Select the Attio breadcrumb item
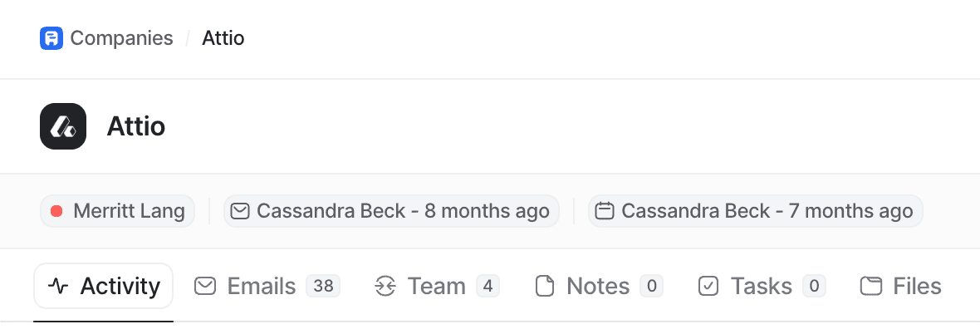 pyautogui.click(x=223, y=38)
